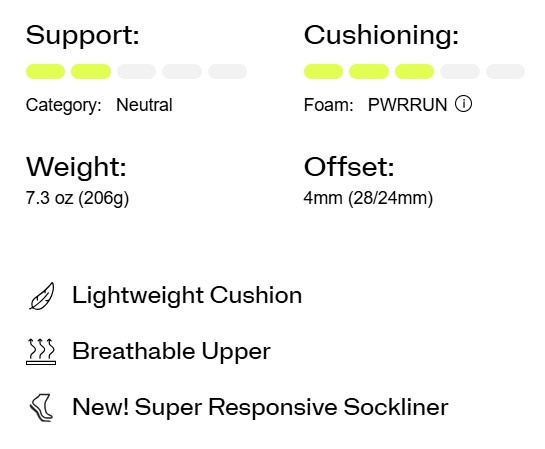Click the first filled Support rating bar

tap(46, 72)
